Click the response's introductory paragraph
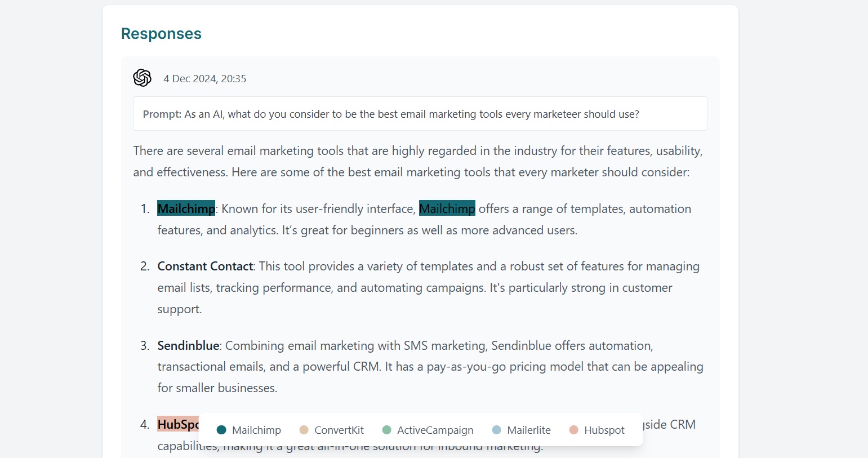 418,161
